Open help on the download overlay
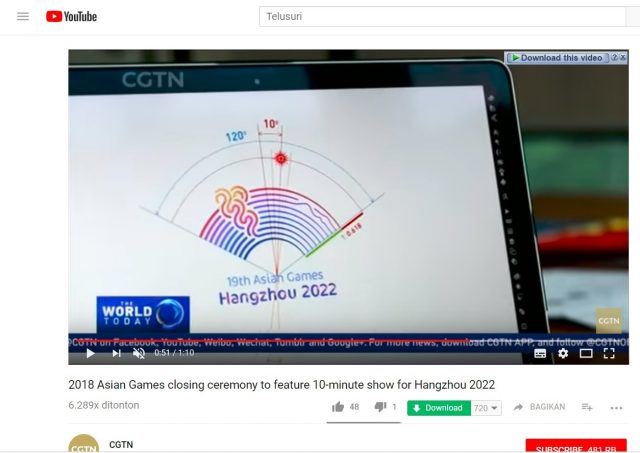 [x=614, y=58]
